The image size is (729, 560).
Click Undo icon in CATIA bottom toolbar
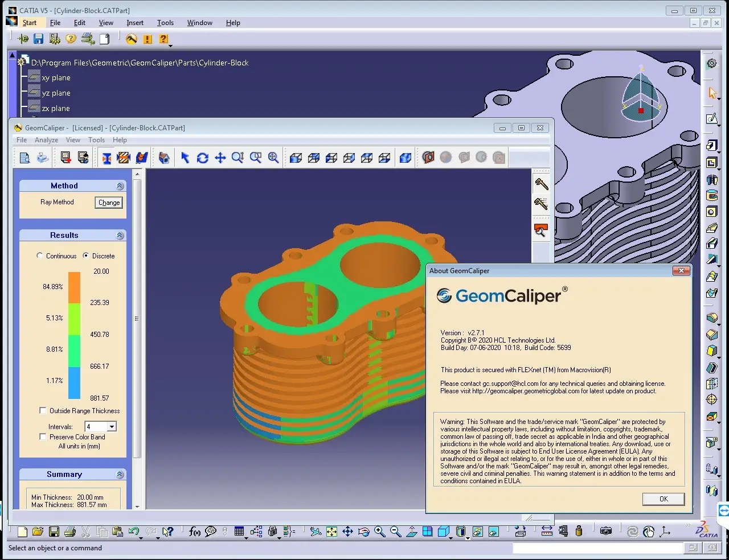(134, 532)
